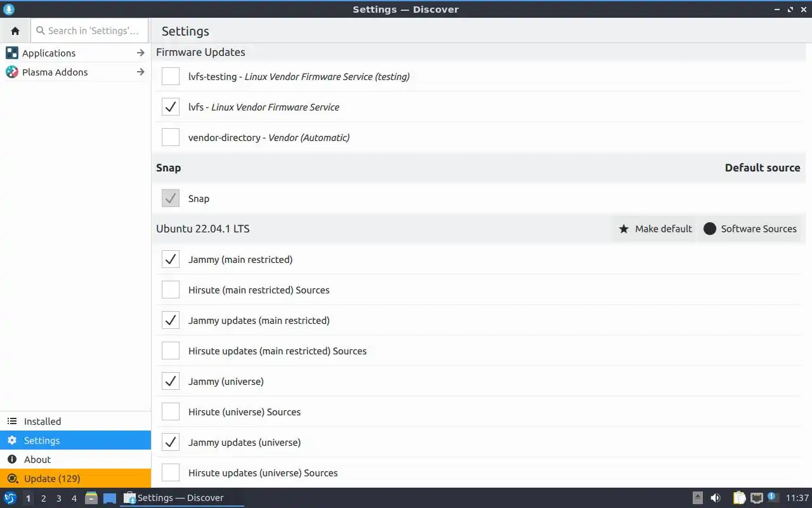Enable the lvfs-testing firmware source
812x508 pixels.
(x=171, y=76)
